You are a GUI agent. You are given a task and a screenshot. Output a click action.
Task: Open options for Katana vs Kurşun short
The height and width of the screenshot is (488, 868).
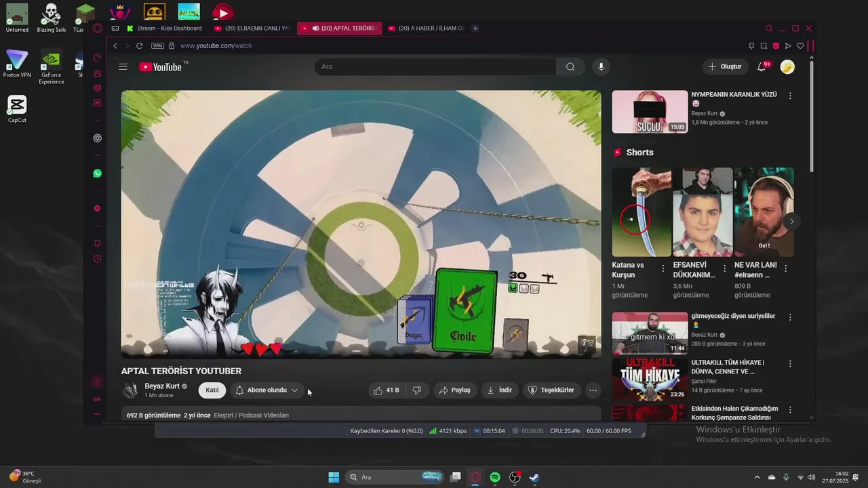click(663, 268)
